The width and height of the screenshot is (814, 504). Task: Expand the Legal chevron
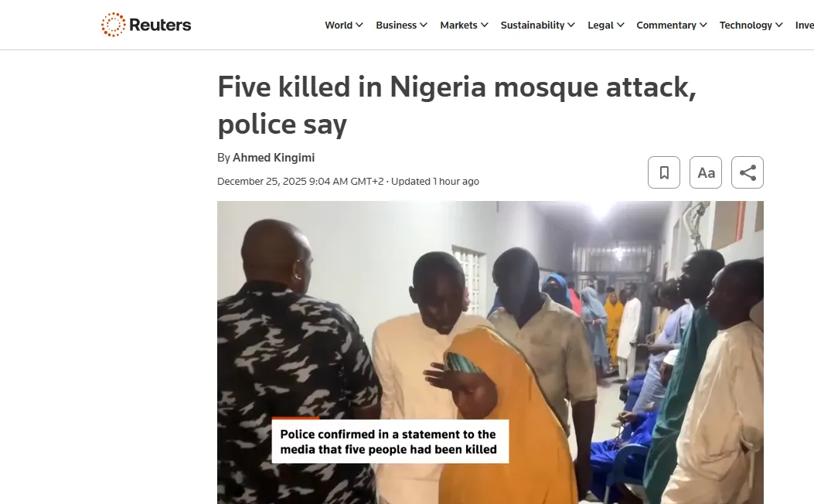point(621,25)
